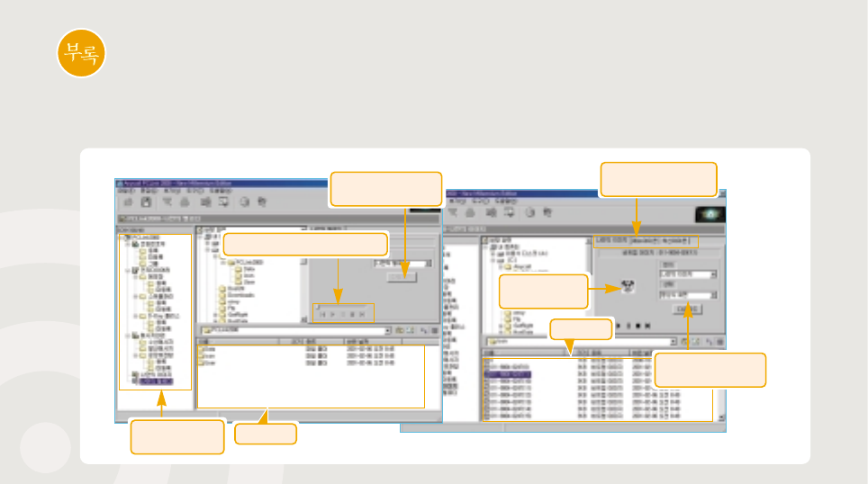The height and width of the screenshot is (484, 868).
Task: Click the view-mode icon at the far right of the left window path bar
Action: [435, 330]
